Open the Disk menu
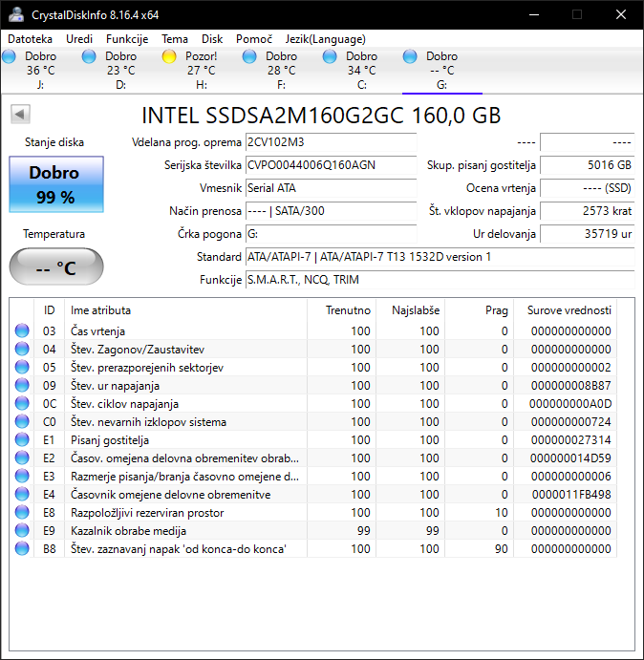Image resolution: width=644 pixels, height=660 pixels. (212, 39)
